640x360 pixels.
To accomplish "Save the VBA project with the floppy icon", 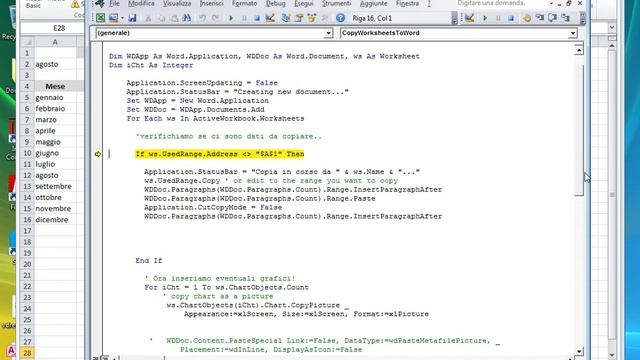I will coord(132,18).
